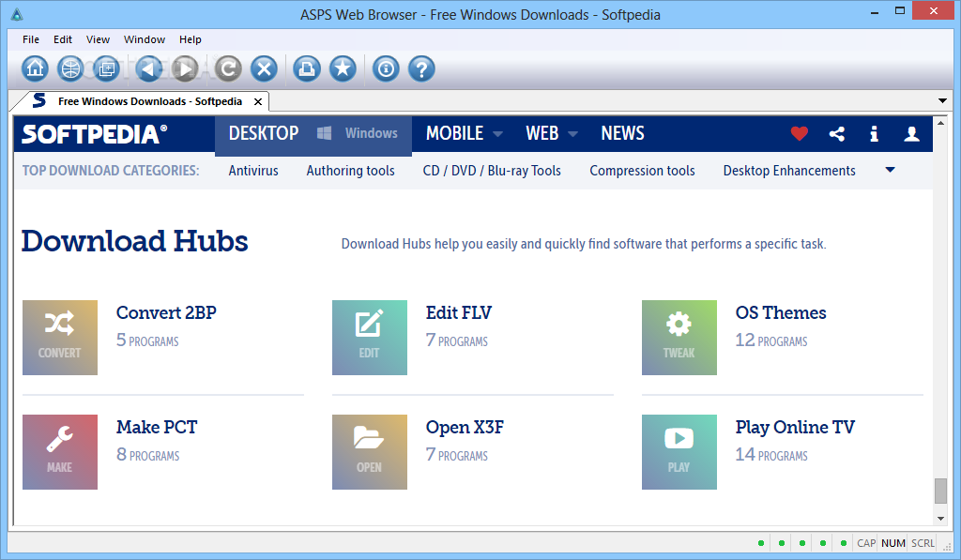Open the Help menu
Viewport: 961px width, 560px height.
pos(190,39)
